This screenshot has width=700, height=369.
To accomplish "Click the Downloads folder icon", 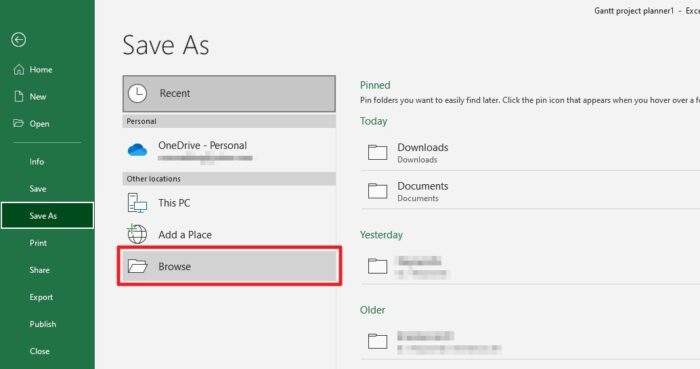I will pos(378,152).
